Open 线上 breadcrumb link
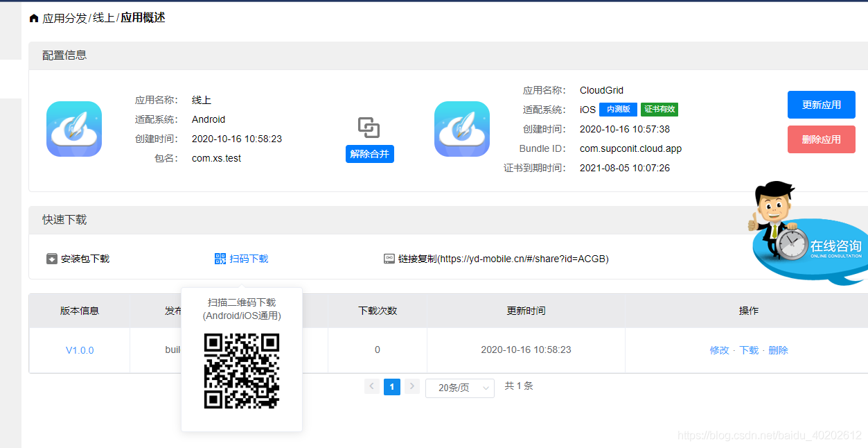868x448 pixels. (104, 18)
